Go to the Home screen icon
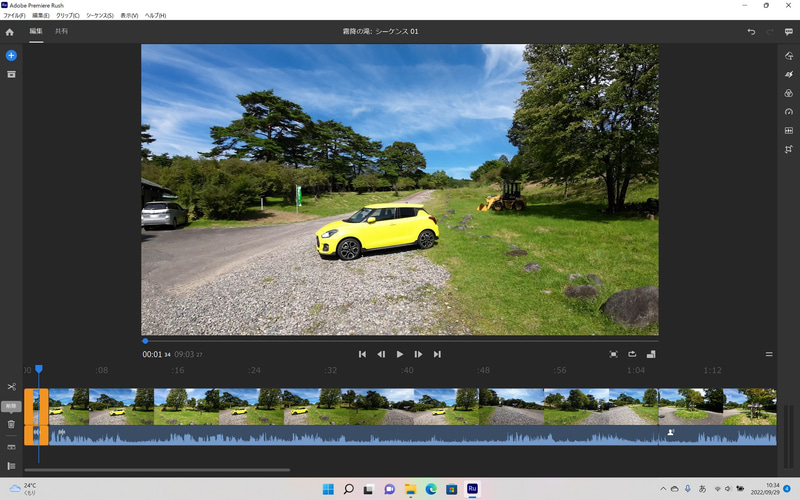The width and height of the screenshot is (800, 500). [x=10, y=32]
